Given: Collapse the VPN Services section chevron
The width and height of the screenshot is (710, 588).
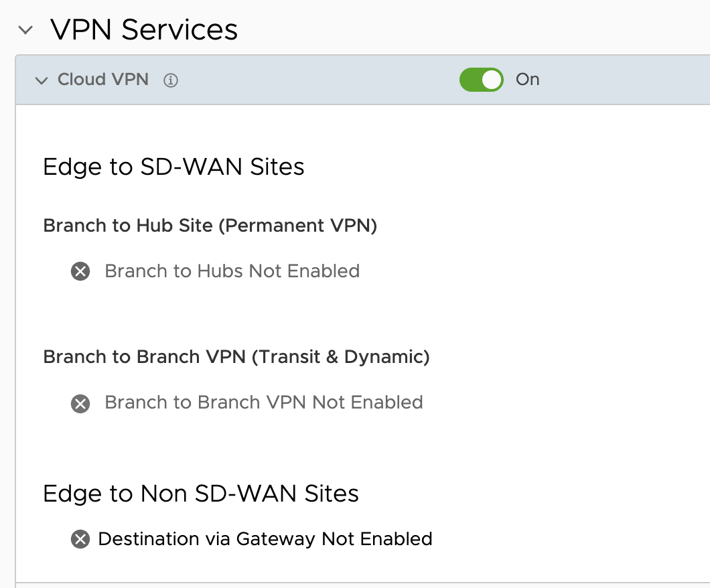Looking at the screenshot, I should pyautogui.click(x=25, y=30).
